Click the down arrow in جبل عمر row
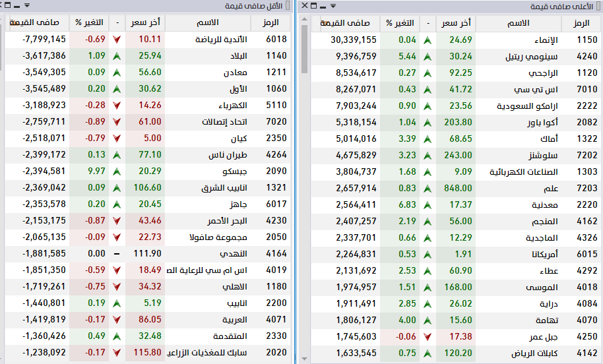Screen dimensions: 603x364 428,337
